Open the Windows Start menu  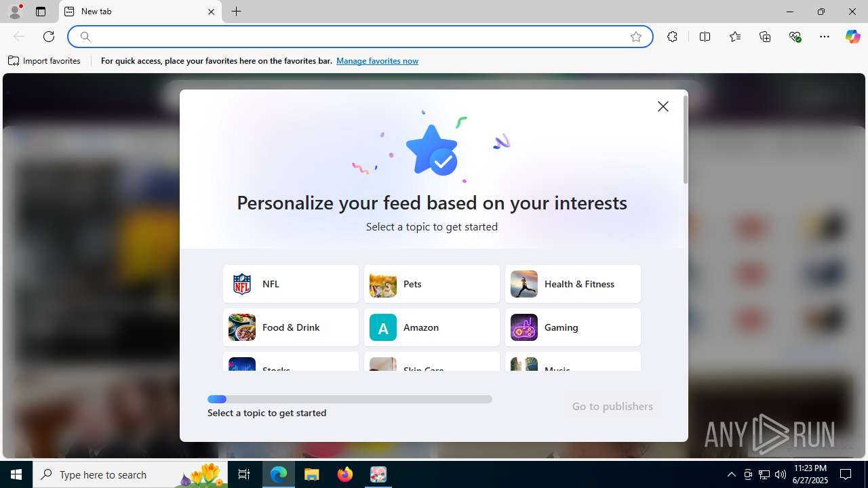pos(16,474)
